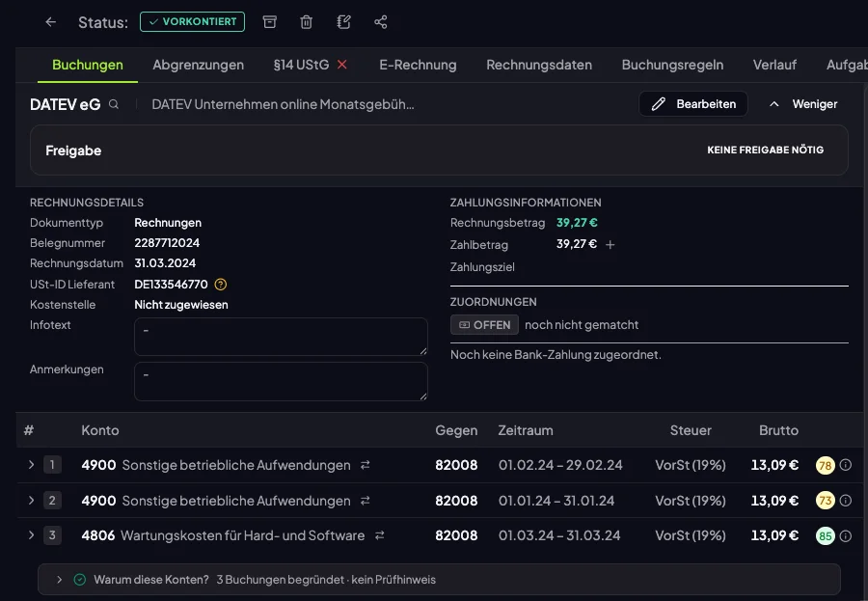Click row number badge 1
Screen dimensions: 868x601
(x=52, y=465)
